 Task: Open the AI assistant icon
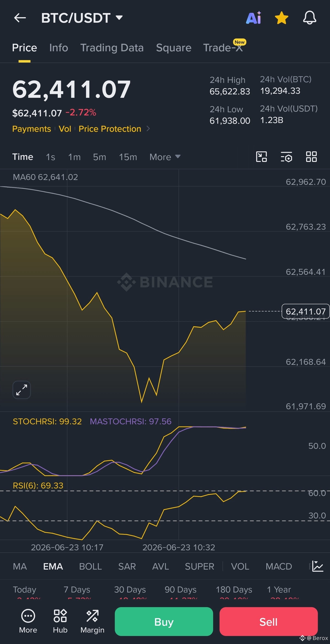click(254, 18)
